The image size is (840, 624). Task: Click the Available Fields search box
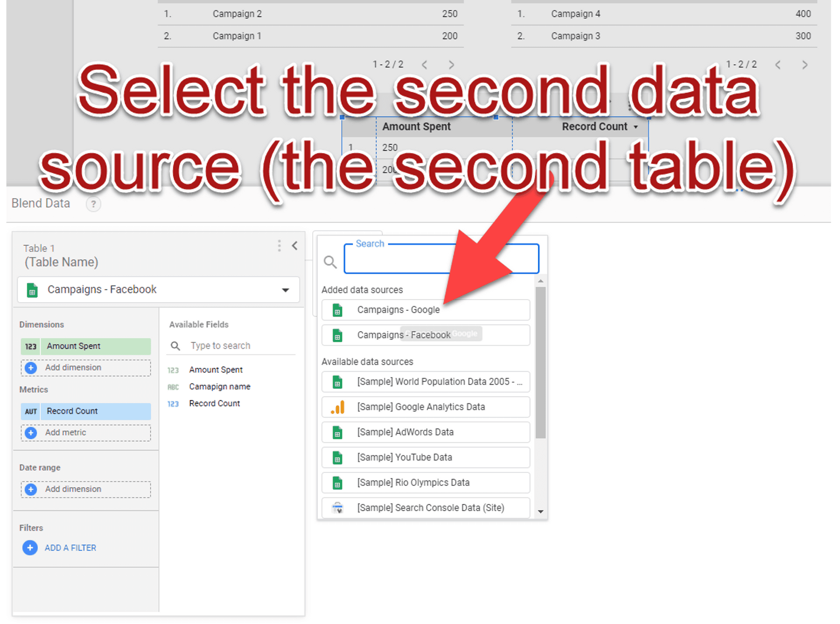pos(242,346)
